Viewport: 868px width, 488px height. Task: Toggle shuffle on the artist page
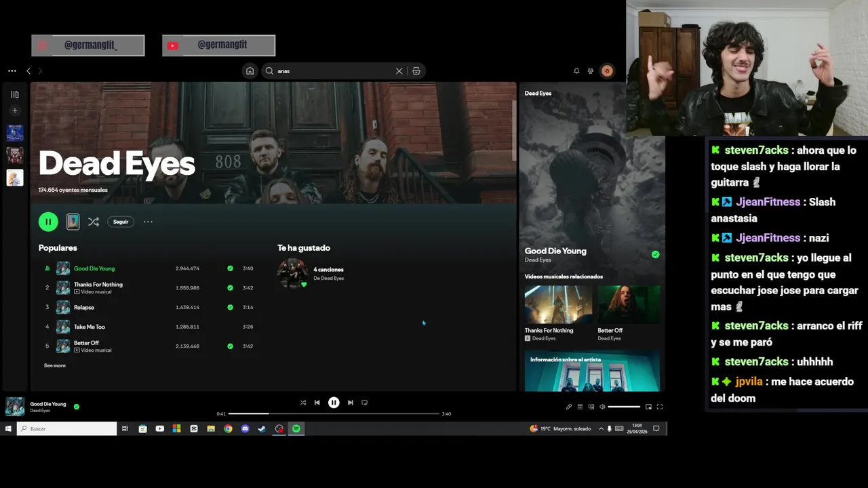pyautogui.click(x=94, y=222)
